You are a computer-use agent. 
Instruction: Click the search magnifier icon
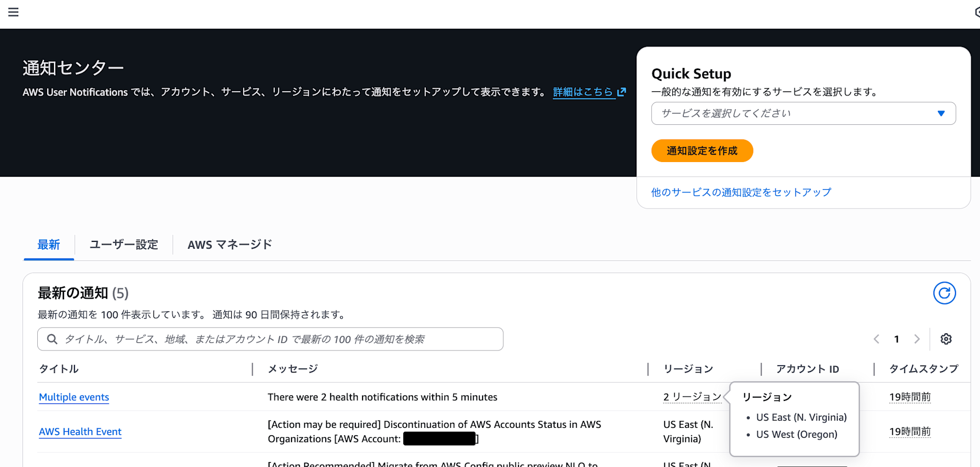pos(52,339)
